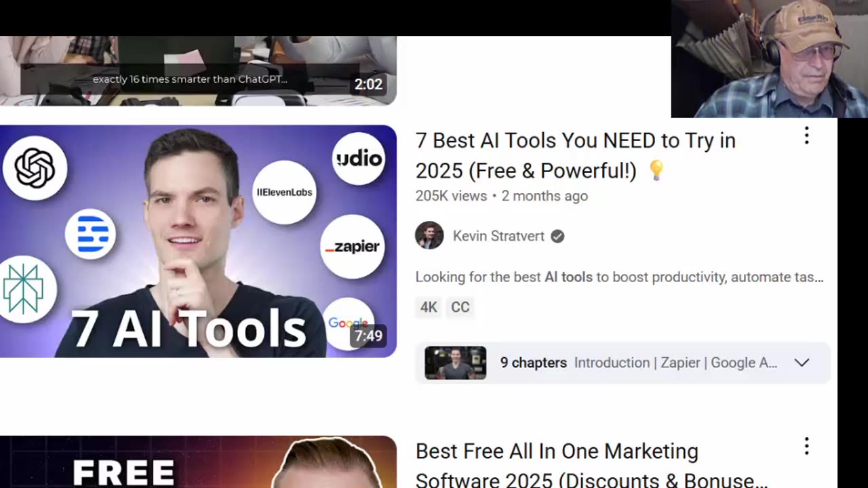Open the more options menu for 7 Best AI Tools video
The height and width of the screenshot is (488, 868).
(806, 136)
